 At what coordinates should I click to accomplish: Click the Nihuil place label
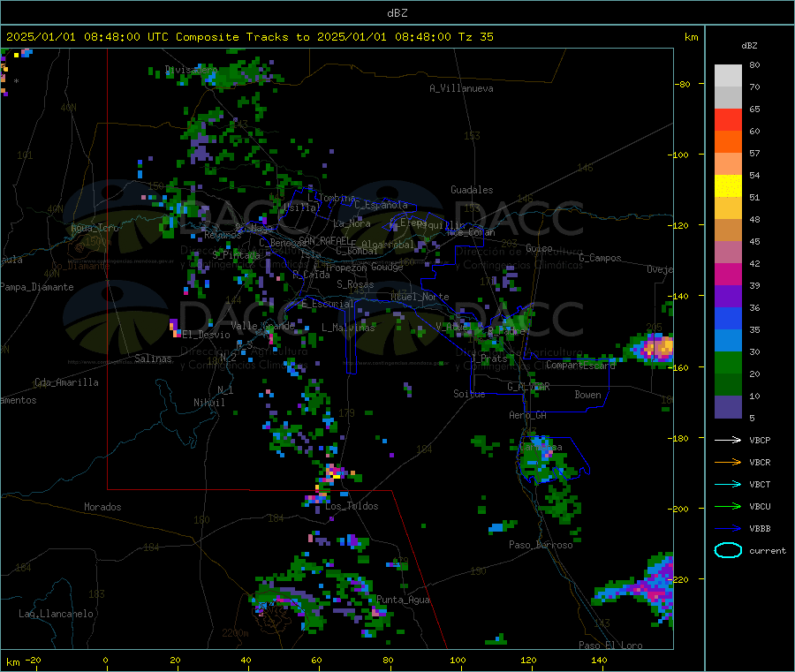(208, 403)
